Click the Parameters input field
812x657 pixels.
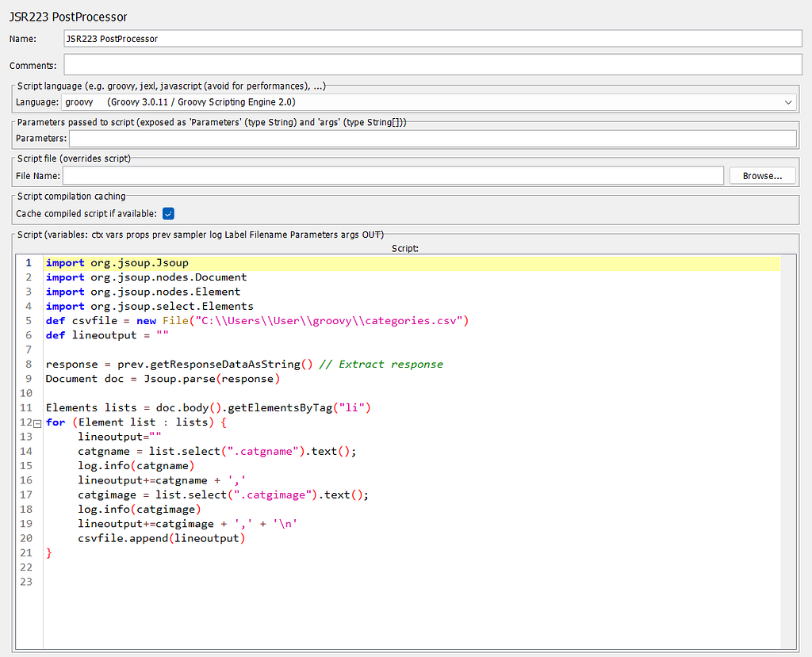tap(433, 138)
